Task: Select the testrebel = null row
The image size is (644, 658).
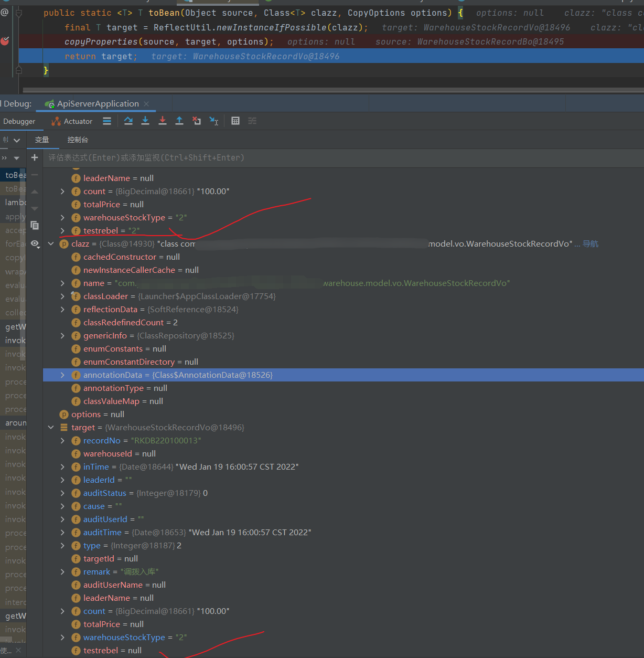Action: pos(344,651)
